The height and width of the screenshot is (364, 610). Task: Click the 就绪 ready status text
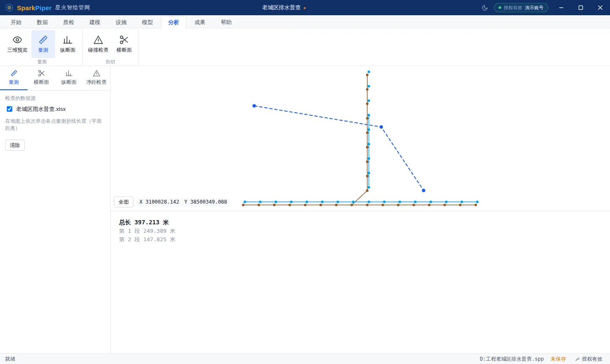pyautogui.click(x=10, y=359)
